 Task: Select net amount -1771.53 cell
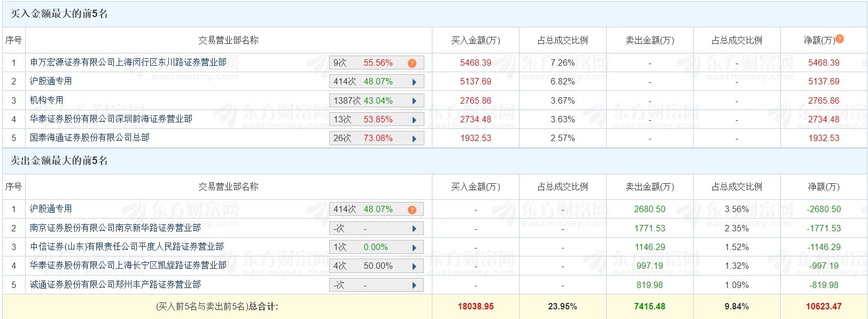[824, 229]
